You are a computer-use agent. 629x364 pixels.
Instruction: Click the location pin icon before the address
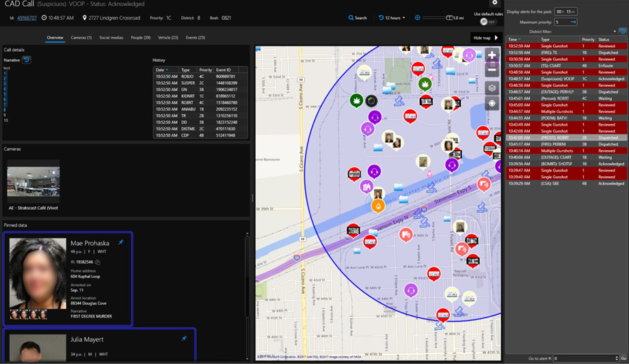[x=84, y=18]
